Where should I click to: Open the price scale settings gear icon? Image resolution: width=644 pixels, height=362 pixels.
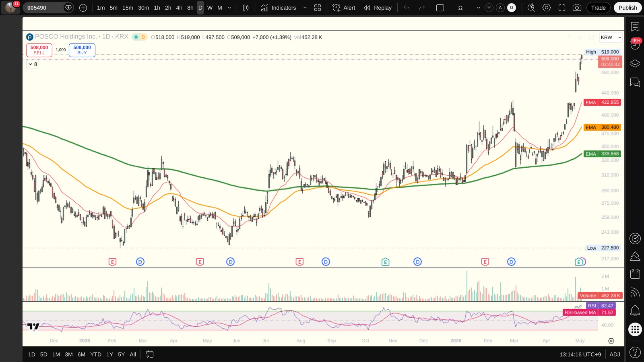coord(611,341)
